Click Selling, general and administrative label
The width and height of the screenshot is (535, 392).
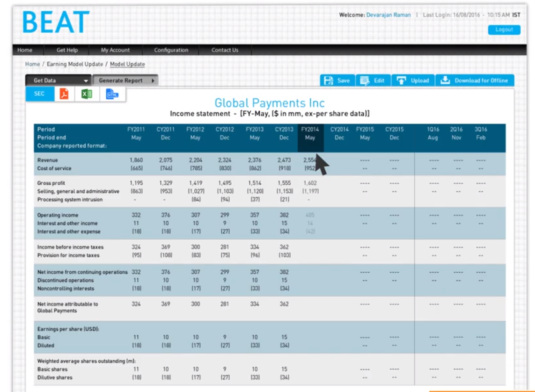(x=78, y=192)
